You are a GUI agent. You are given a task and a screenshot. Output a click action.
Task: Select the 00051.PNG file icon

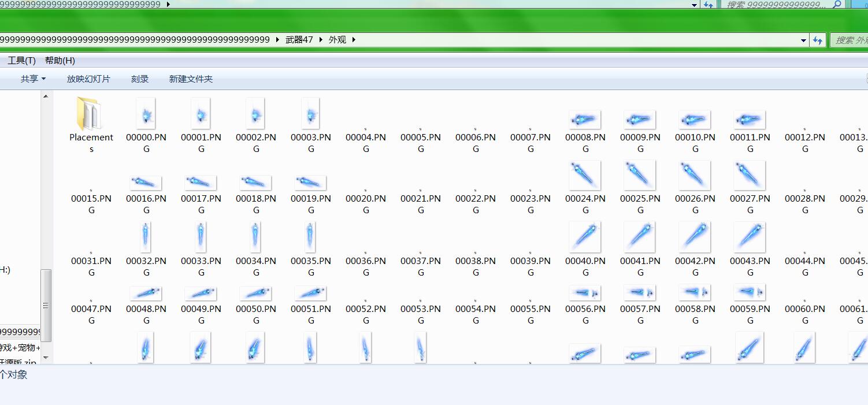(x=310, y=293)
